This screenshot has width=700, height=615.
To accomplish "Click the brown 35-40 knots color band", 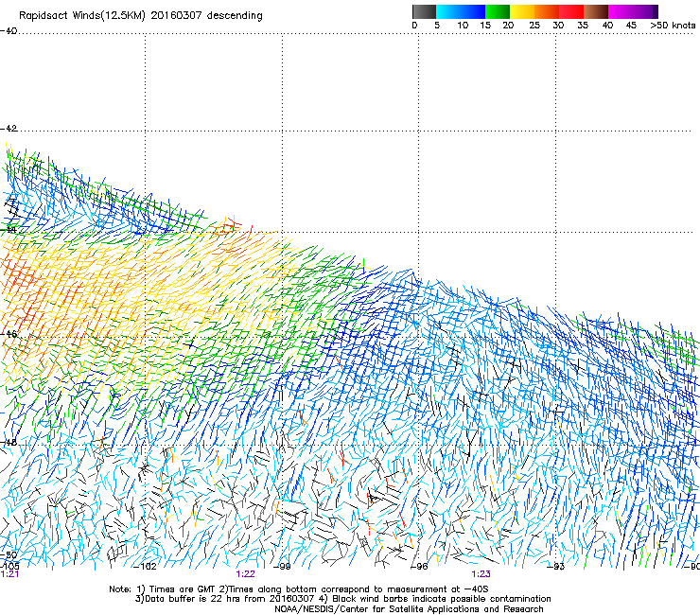I will coord(596,11).
